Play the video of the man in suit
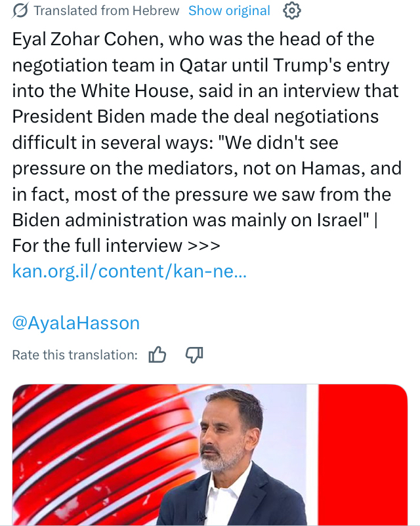This screenshot has width=420, height=526. (x=217, y=459)
